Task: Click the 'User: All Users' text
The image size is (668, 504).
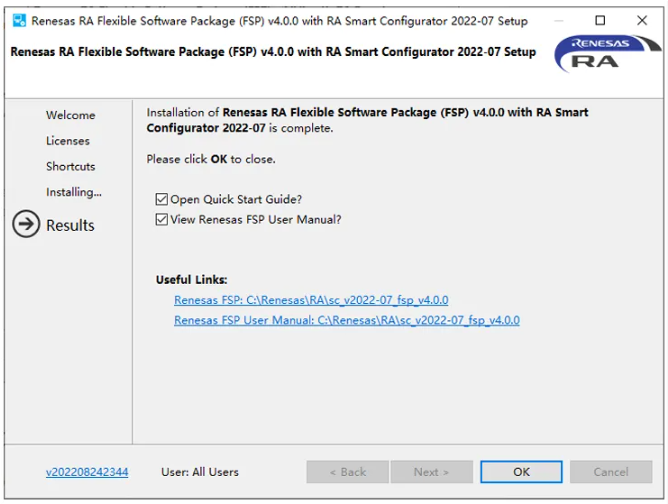Action: click(200, 472)
